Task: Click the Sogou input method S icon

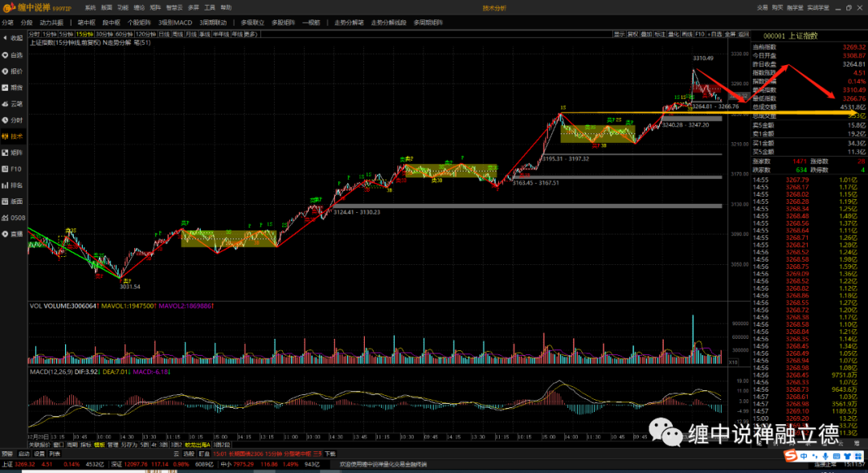Action: [791, 456]
